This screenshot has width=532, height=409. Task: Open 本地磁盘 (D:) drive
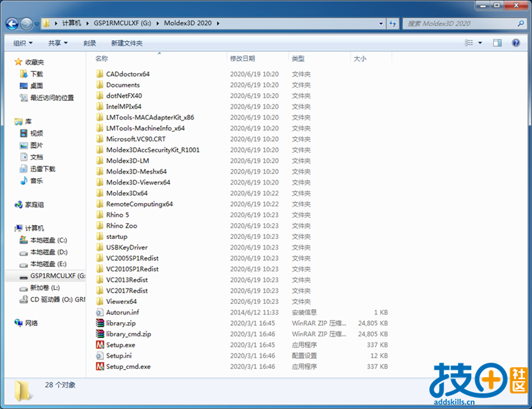pyautogui.click(x=49, y=252)
